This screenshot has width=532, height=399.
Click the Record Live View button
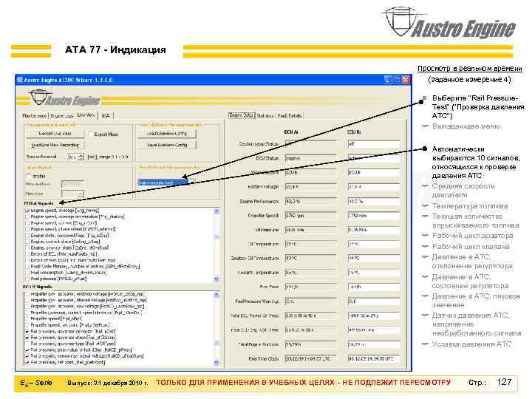[55, 134]
